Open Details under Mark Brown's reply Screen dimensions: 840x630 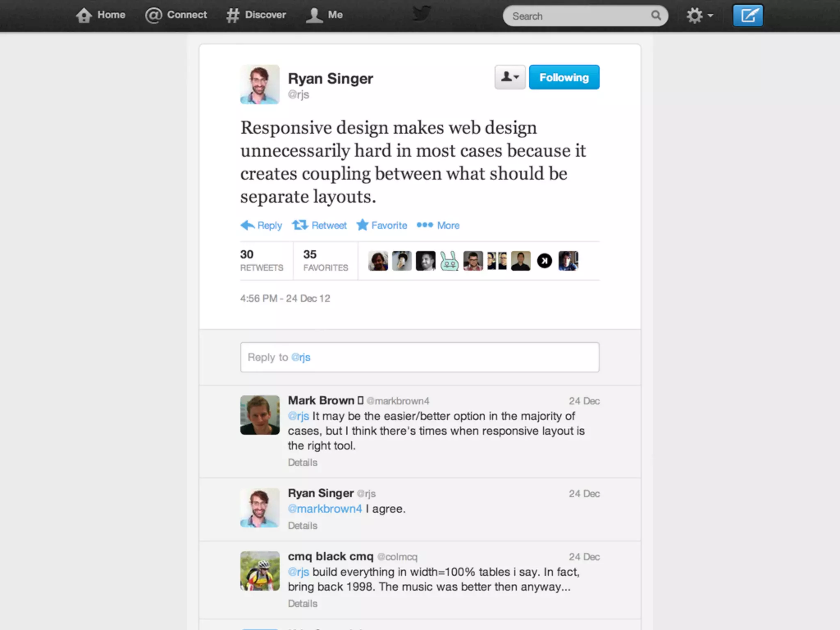302,462
